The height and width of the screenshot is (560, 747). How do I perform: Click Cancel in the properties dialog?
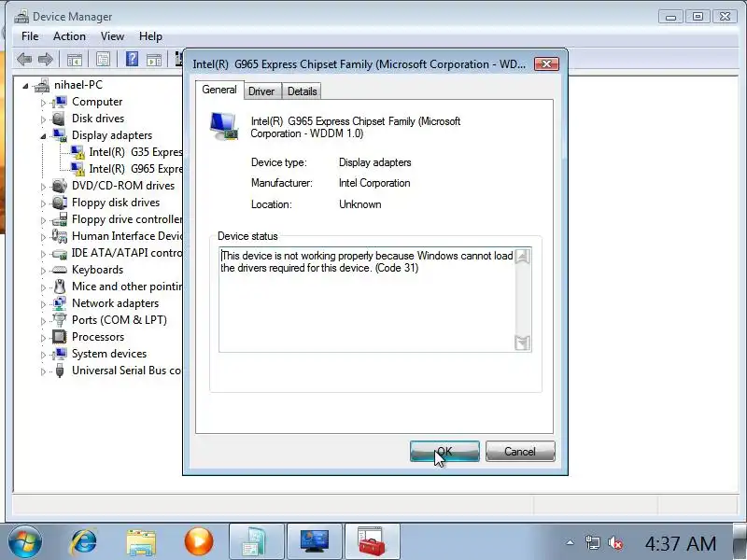click(x=520, y=451)
